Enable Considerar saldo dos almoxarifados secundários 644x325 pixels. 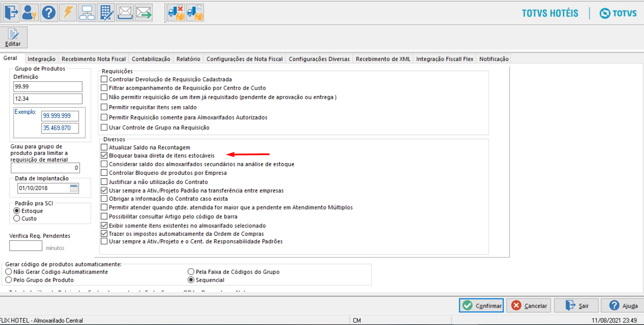pyautogui.click(x=104, y=164)
